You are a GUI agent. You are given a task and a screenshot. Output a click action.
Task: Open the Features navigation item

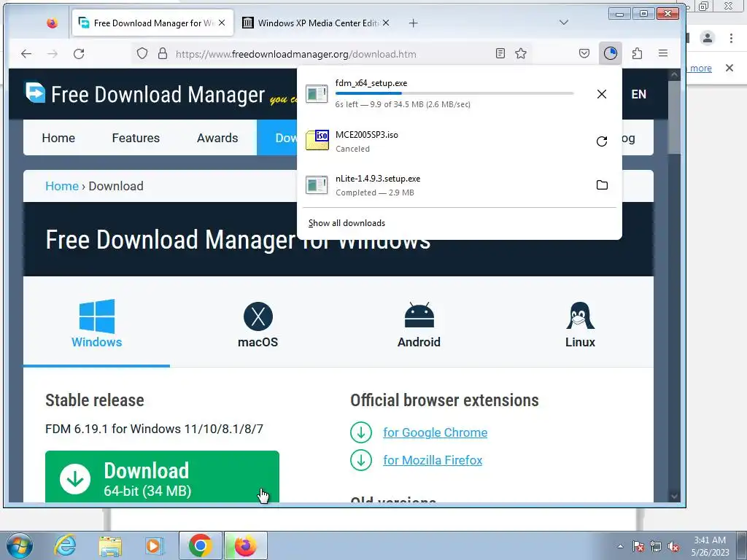click(x=136, y=138)
